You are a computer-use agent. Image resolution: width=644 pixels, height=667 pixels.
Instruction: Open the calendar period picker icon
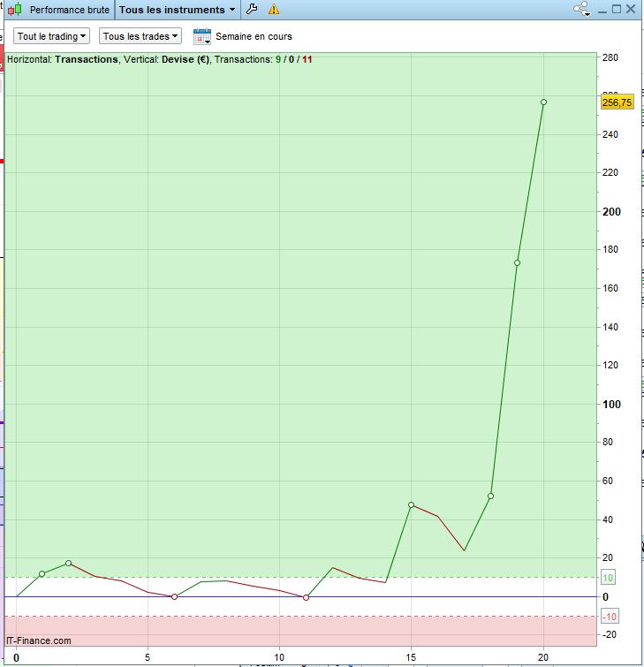(202, 36)
